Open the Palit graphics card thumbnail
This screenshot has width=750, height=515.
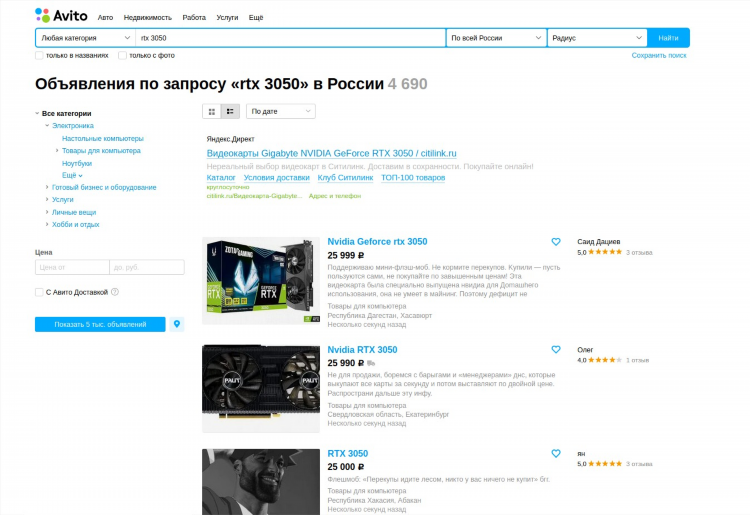pyautogui.click(x=261, y=388)
